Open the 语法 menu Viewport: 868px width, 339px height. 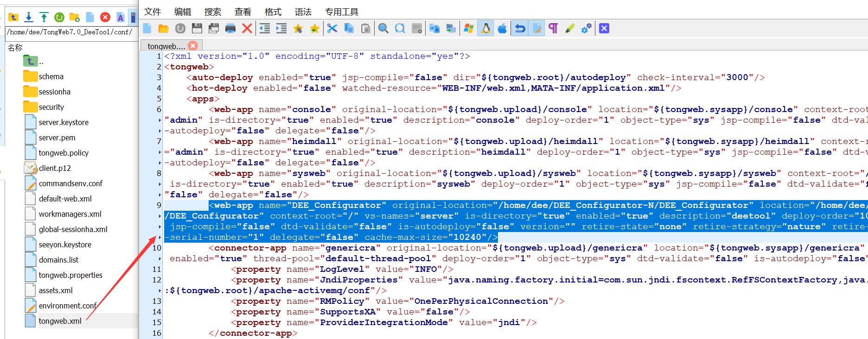303,12
